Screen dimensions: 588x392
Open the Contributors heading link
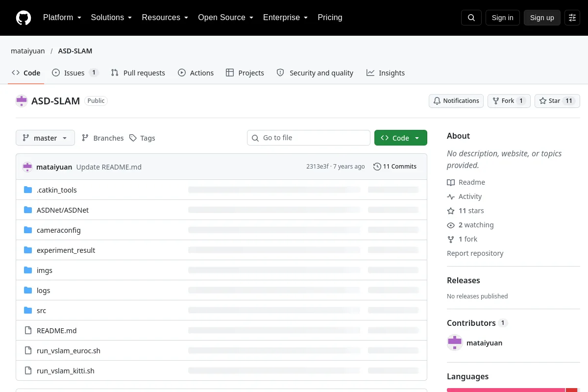(x=477, y=323)
